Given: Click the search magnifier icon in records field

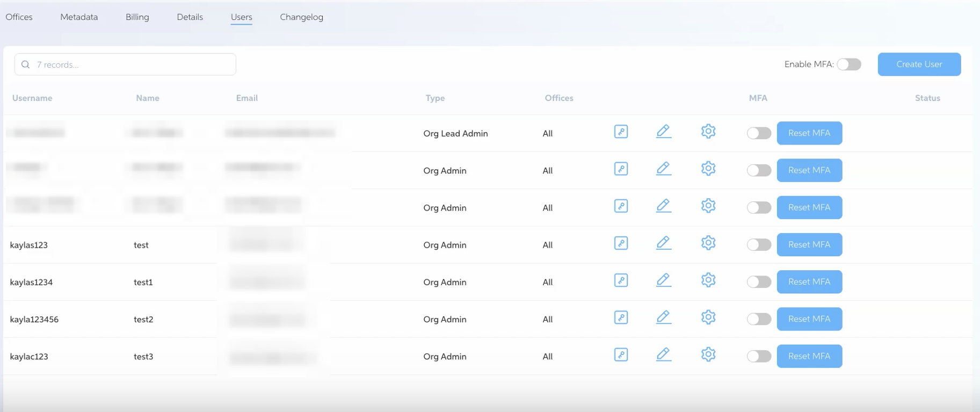Looking at the screenshot, I should click(x=25, y=64).
